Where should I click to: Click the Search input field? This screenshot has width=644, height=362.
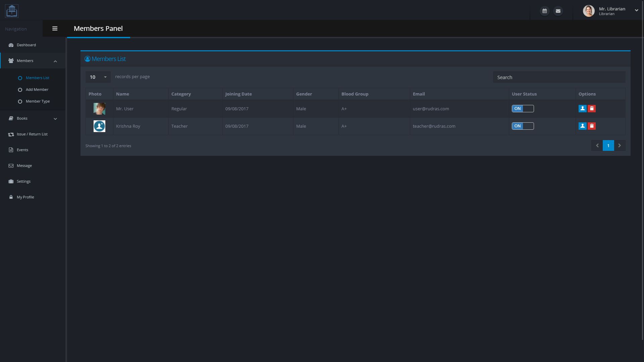pyautogui.click(x=559, y=77)
